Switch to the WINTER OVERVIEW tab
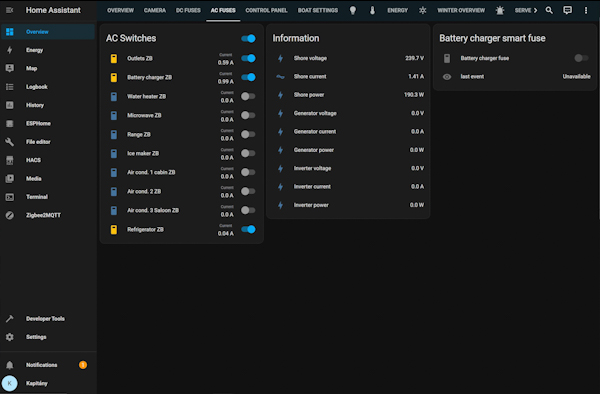The width and height of the screenshot is (600, 394). click(461, 10)
